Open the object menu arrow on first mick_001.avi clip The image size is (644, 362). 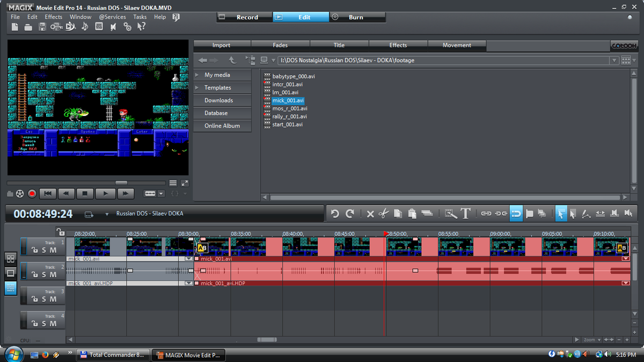pos(188,258)
